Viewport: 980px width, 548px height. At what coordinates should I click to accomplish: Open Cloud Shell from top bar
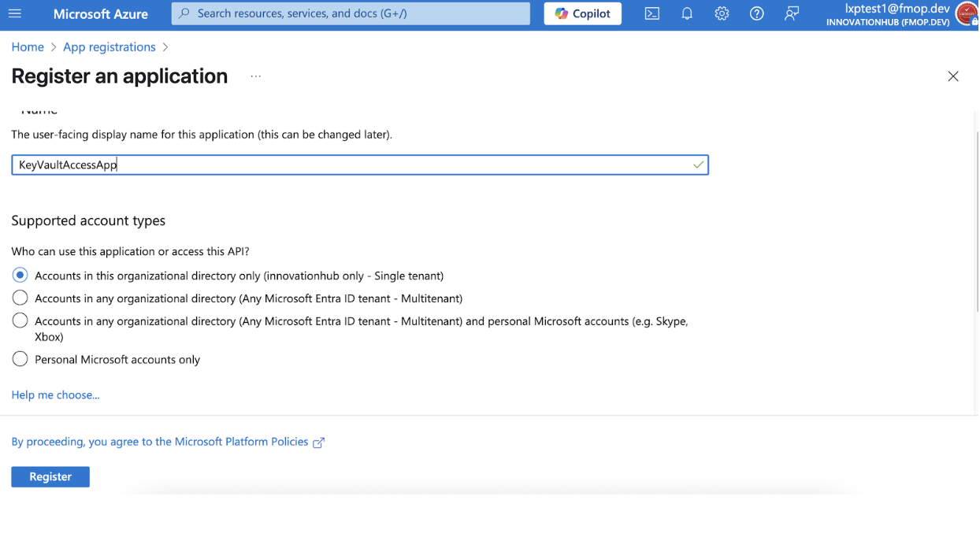point(652,13)
